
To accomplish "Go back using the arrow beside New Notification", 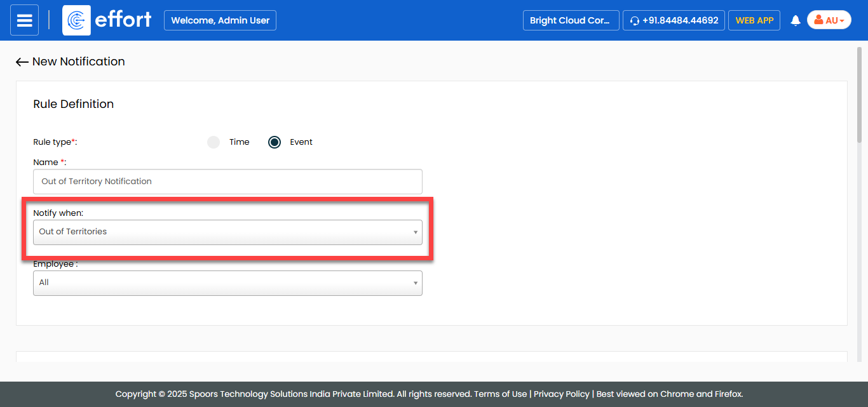I will (22, 62).
